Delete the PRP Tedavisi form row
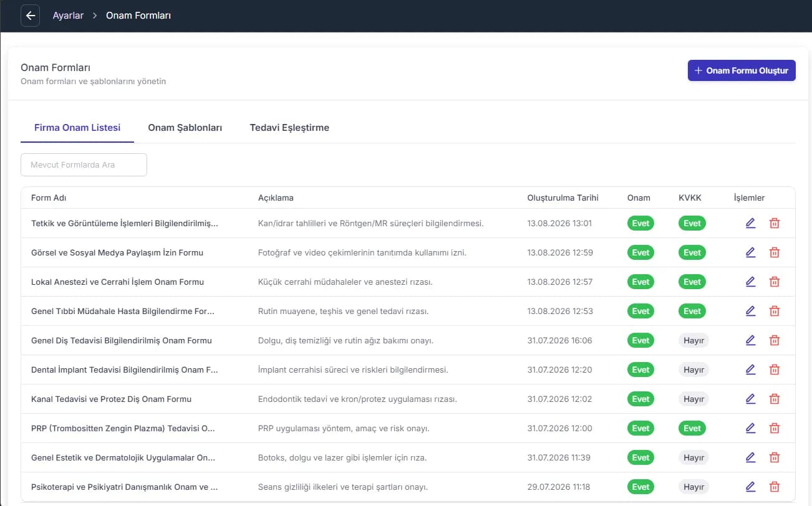 coord(775,428)
